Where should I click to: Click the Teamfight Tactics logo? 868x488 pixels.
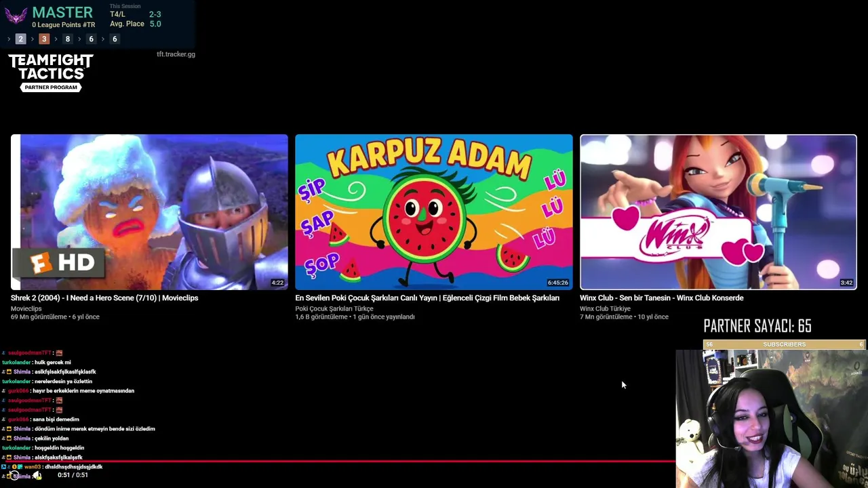51,68
